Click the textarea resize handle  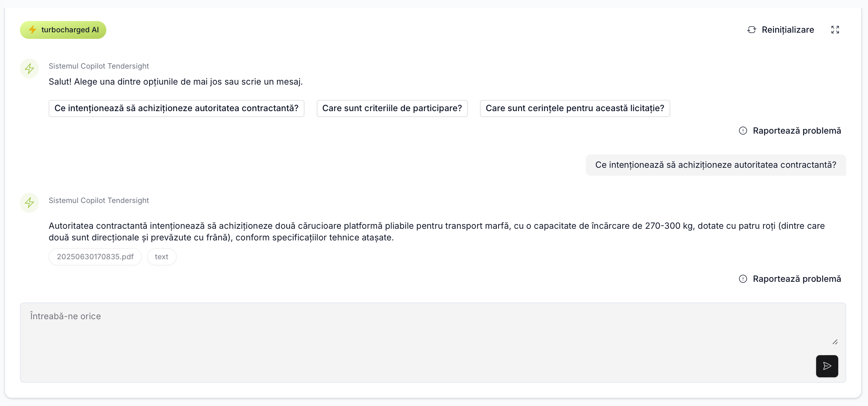pos(835,342)
